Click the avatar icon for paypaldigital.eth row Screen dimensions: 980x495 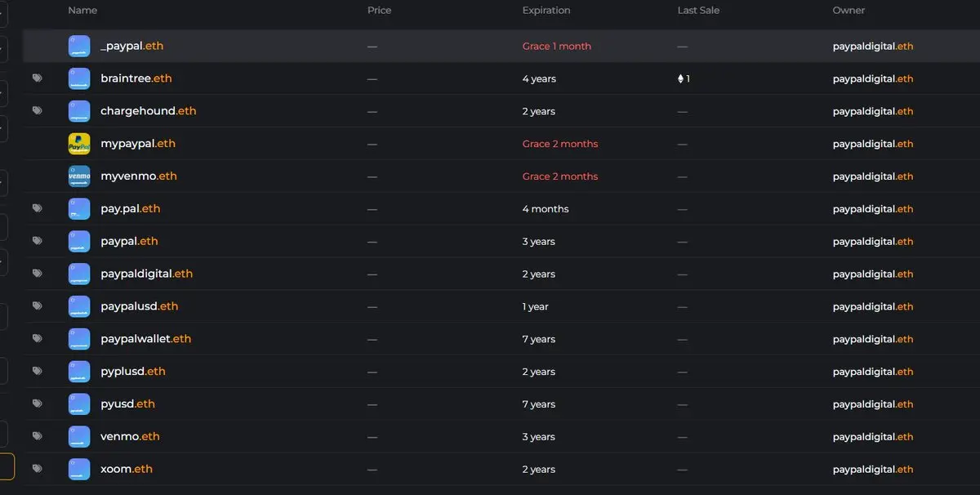point(79,274)
